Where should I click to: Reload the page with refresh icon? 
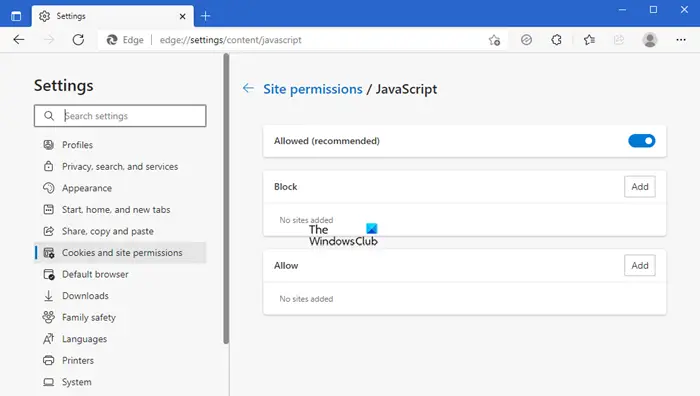(79, 40)
